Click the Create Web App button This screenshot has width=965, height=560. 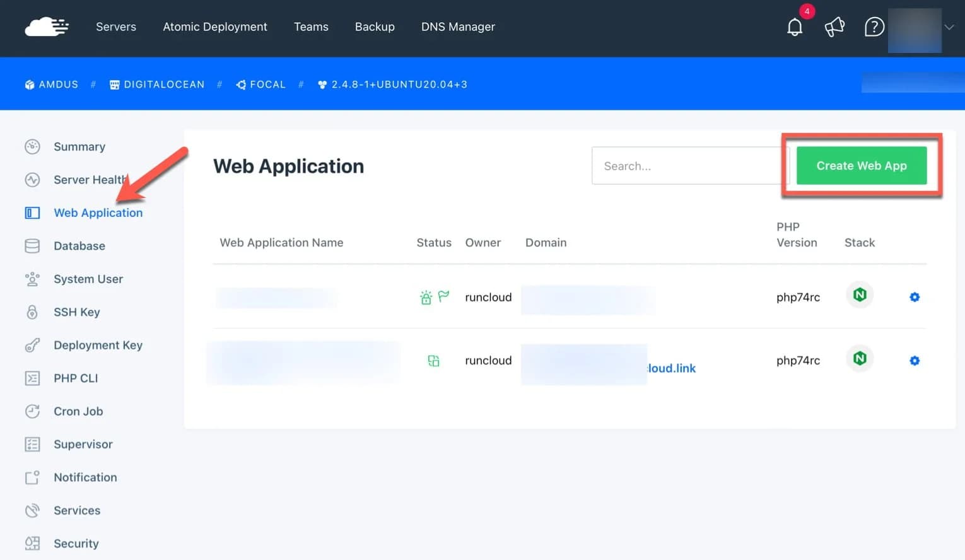pyautogui.click(x=862, y=165)
